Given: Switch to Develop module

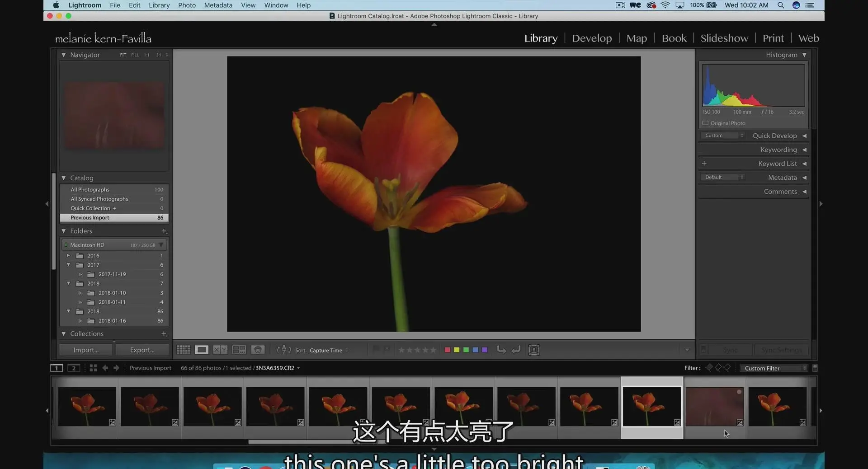Looking at the screenshot, I should click(x=592, y=38).
